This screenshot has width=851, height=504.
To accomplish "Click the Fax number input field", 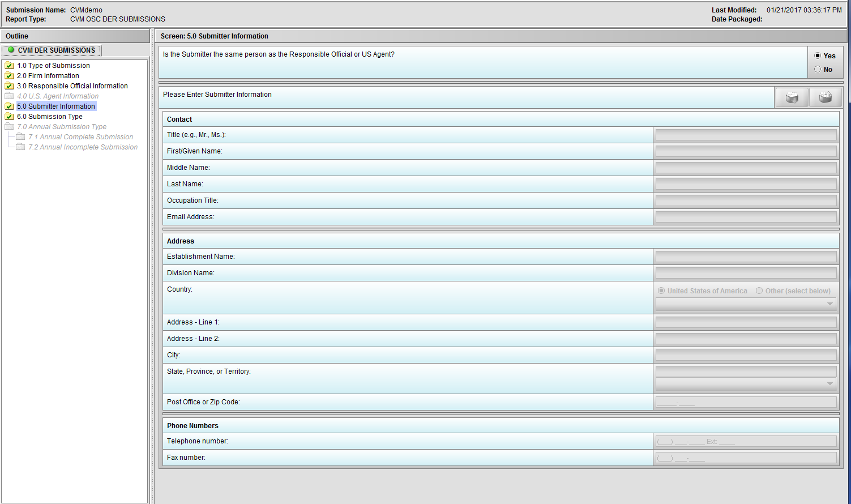I will pyautogui.click(x=746, y=458).
